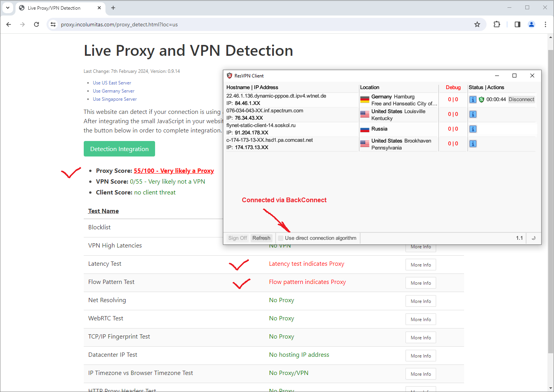This screenshot has width=554, height=392.
Task: Close the Live Proxy/VPN Detection tab
Action: click(x=99, y=8)
